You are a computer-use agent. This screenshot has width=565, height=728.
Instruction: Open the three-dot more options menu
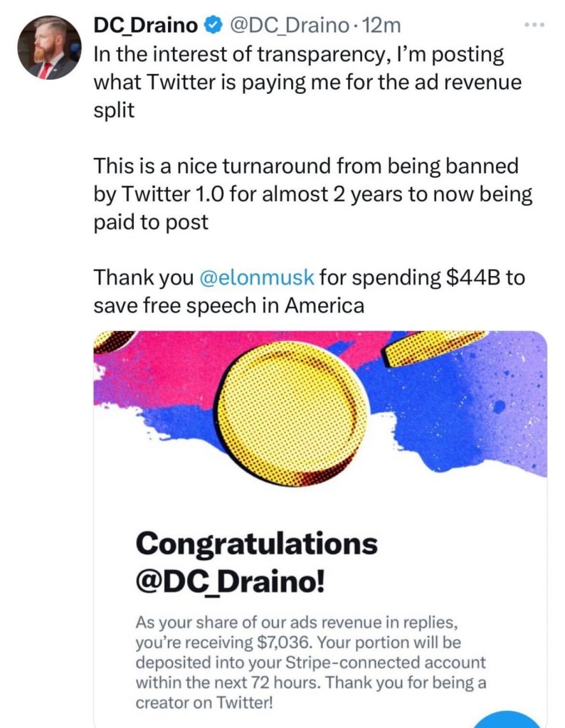(x=533, y=26)
